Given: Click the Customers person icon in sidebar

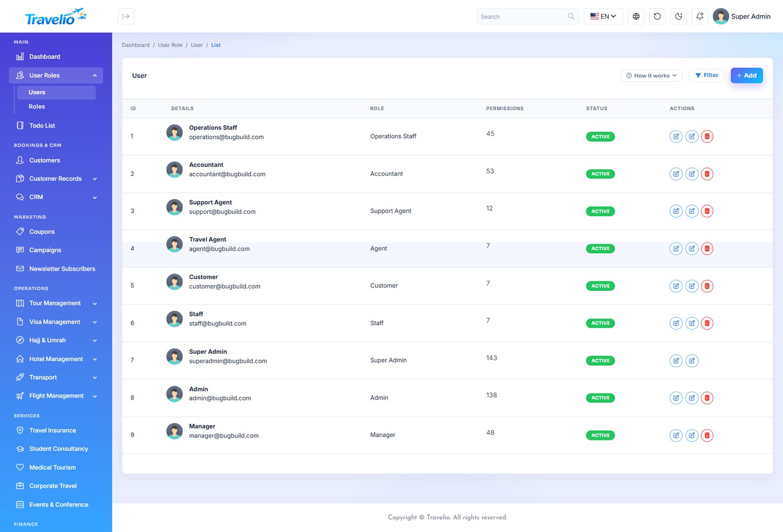Looking at the screenshot, I should point(20,160).
